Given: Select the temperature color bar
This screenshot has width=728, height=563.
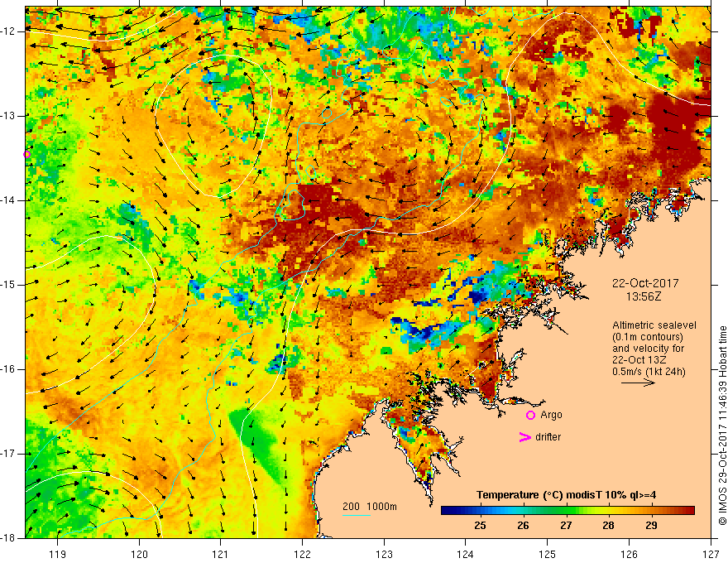Looking at the screenshot, I should point(568,510).
